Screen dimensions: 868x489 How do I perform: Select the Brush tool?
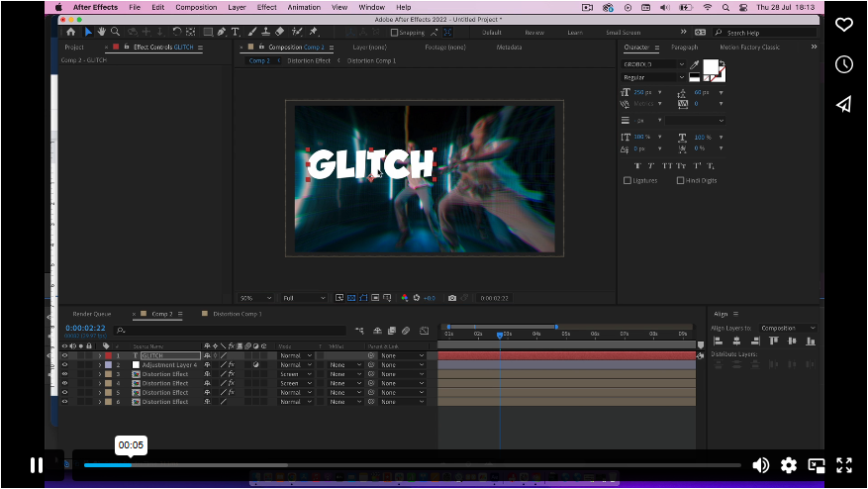click(x=252, y=32)
